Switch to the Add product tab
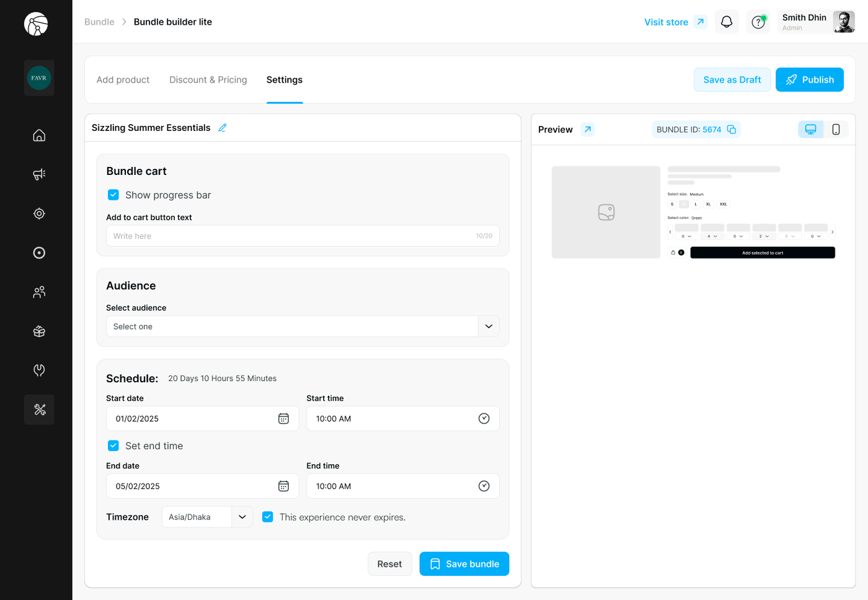The height and width of the screenshot is (600, 868). pos(123,80)
